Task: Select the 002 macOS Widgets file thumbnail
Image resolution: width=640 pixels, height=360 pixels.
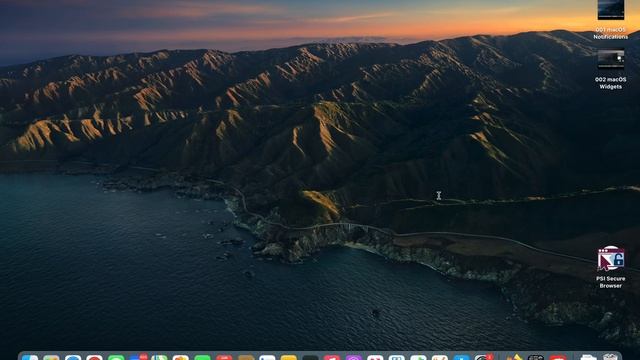Action: tap(611, 60)
